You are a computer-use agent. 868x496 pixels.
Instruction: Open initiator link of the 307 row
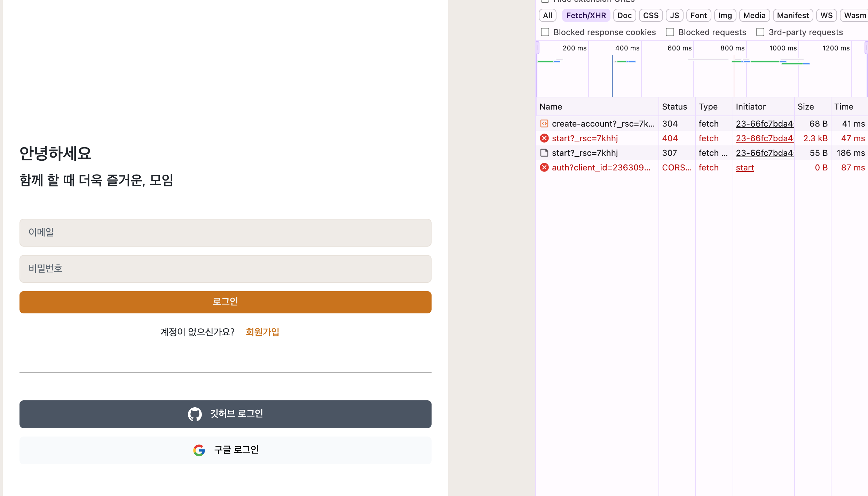click(765, 153)
